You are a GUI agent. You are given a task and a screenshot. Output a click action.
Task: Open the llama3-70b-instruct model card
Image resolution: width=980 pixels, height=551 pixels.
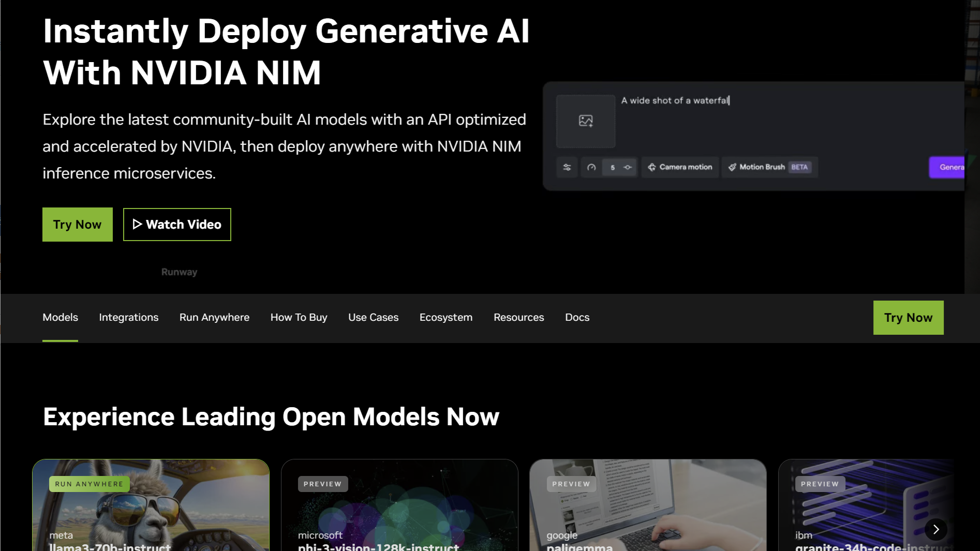151,504
